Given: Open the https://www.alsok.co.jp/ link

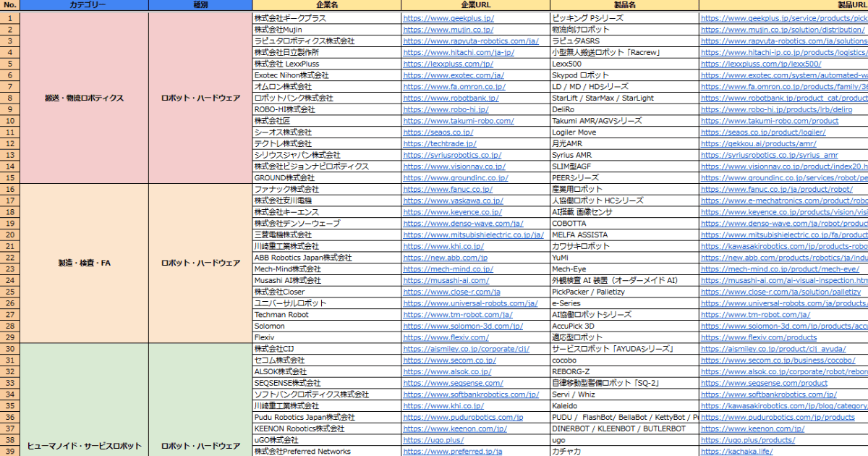Looking at the screenshot, I should (447, 371).
